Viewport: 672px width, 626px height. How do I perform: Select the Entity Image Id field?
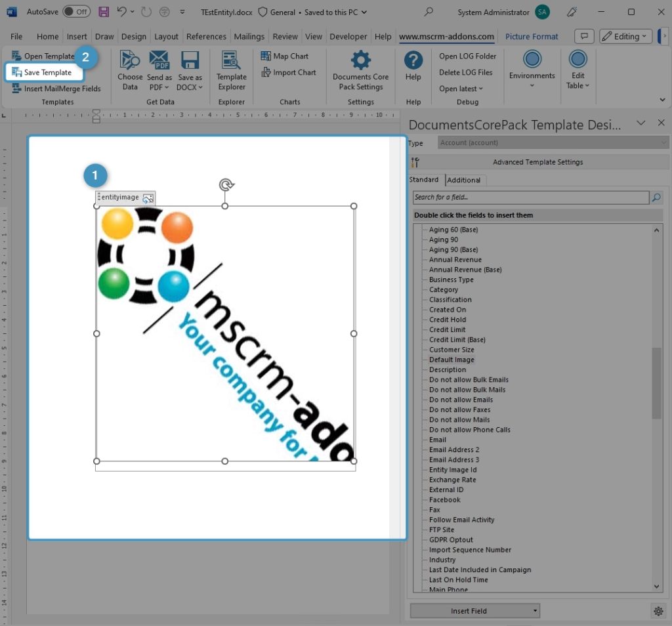click(453, 470)
